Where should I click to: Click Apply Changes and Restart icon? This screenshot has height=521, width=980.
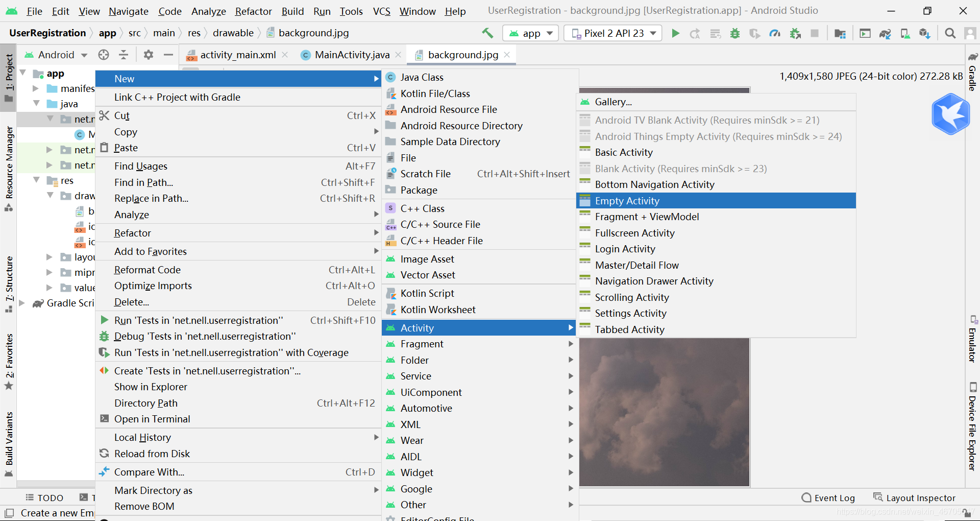coord(695,33)
